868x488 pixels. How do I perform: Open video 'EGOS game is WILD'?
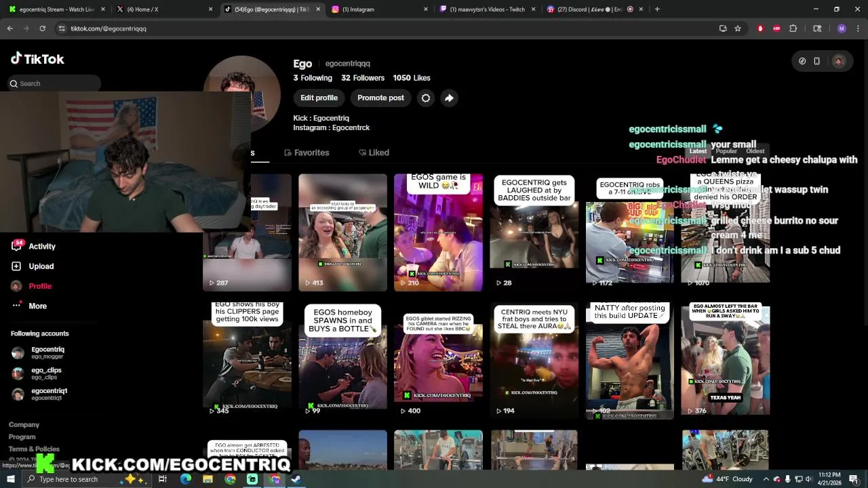(x=438, y=232)
